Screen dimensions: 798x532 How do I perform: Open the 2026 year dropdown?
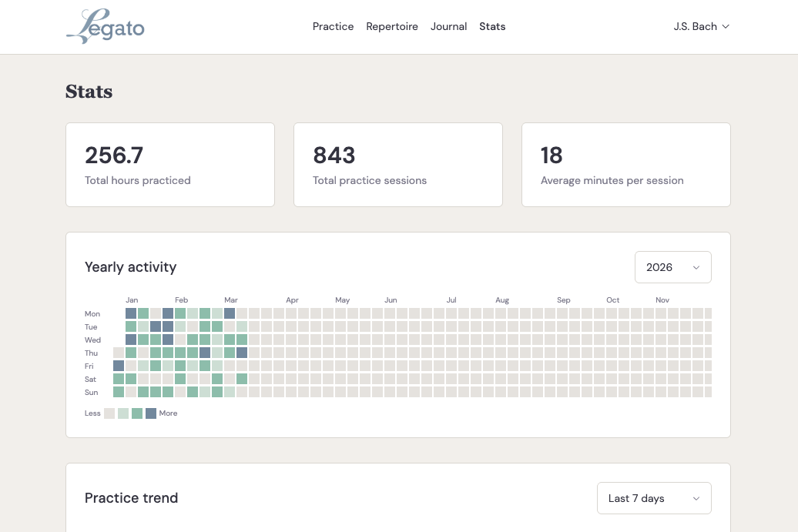point(672,267)
